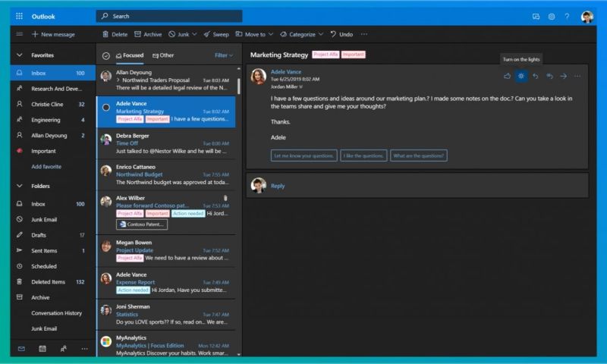
Task: Open Categorize dropdown
Action: 301,34
